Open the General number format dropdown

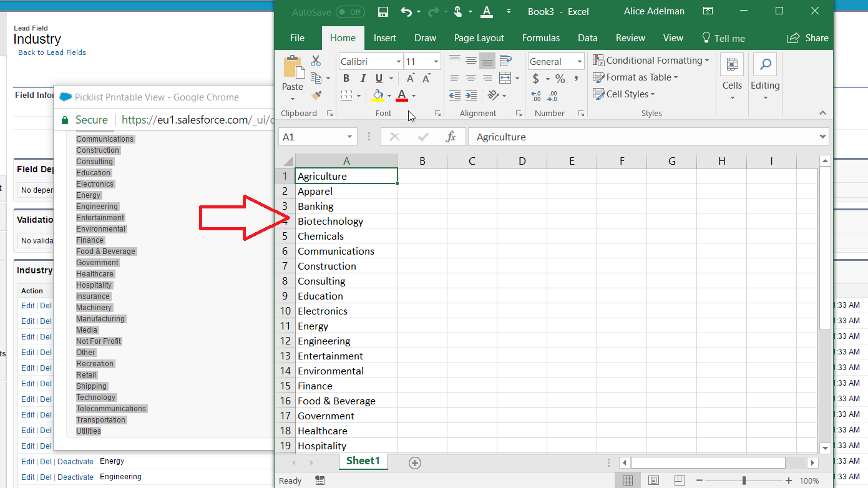pyautogui.click(x=580, y=62)
